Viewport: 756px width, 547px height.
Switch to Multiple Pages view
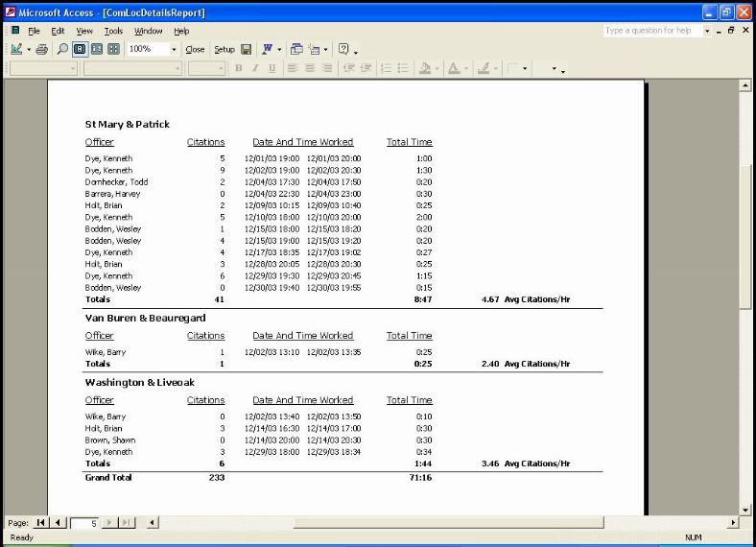[113, 49]
